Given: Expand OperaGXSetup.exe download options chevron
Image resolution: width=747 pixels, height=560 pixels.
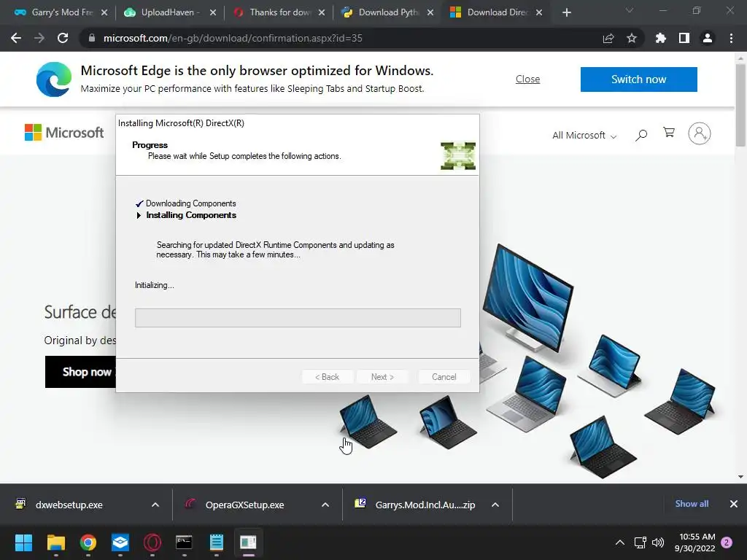Looking at the screenshot, I should [325, 505].
